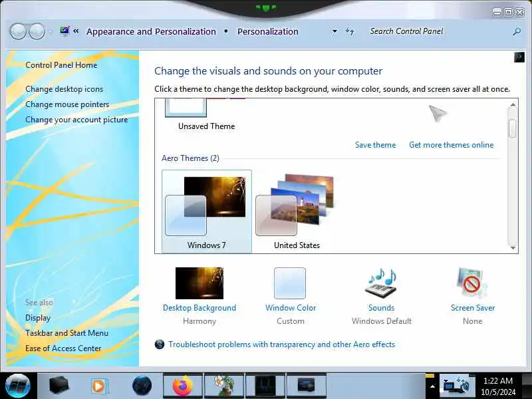This screenshot has height=399, width=532.
Task: Click the theme list scrollbar thumb
Action: (513, 128)
